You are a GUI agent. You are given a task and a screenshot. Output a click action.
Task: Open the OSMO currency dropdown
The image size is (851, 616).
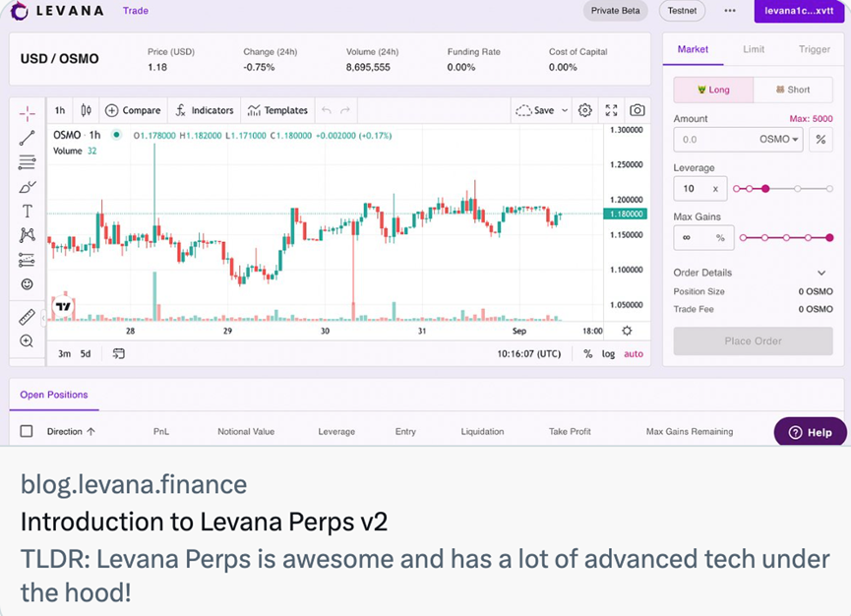pos(779,140)
